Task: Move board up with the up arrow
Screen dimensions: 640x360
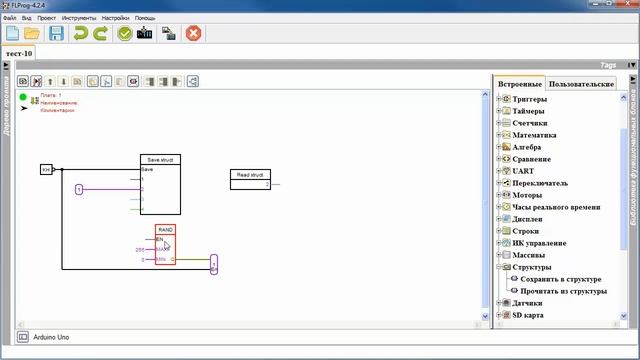Action: (50, 81)
